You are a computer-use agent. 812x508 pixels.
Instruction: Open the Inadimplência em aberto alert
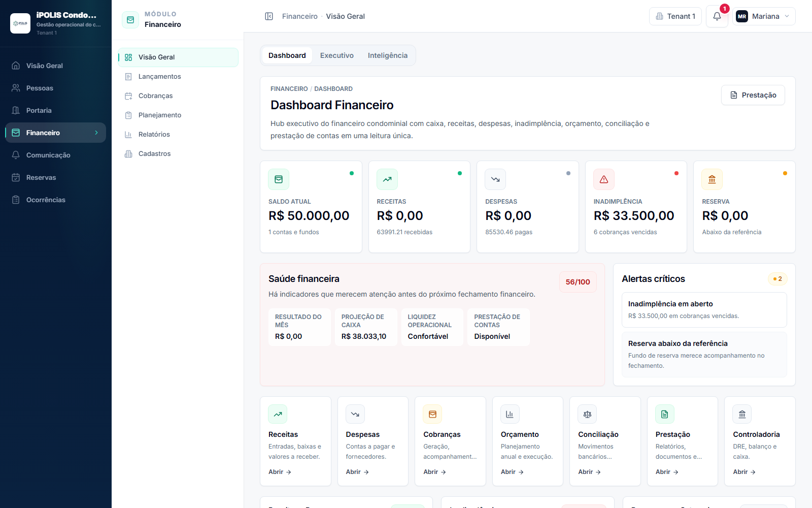pos(704,310)
